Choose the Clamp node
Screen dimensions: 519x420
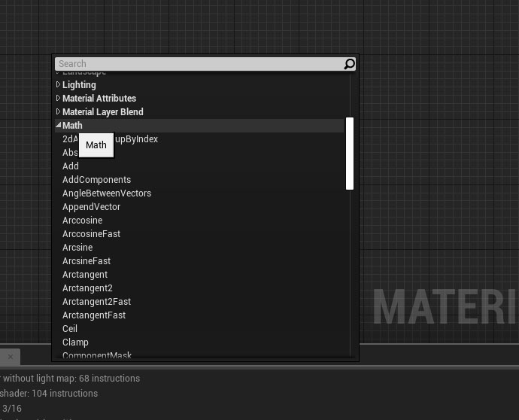(x=75, y=342)
